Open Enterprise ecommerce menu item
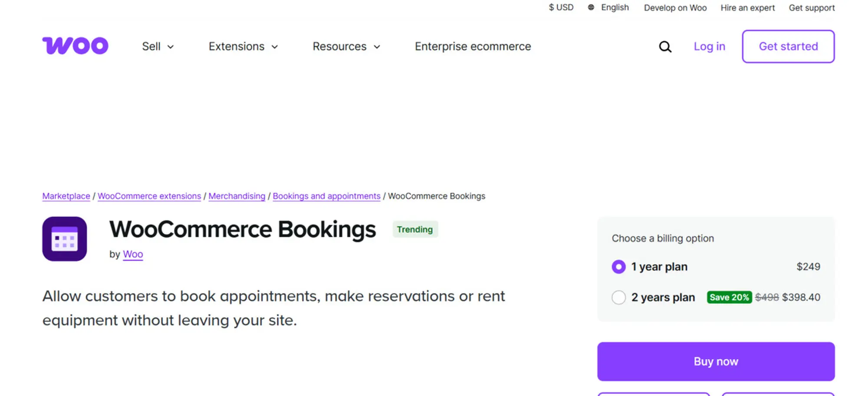This screenshot has width=868, height=396. pyautogui.click(x=473, y=46)
